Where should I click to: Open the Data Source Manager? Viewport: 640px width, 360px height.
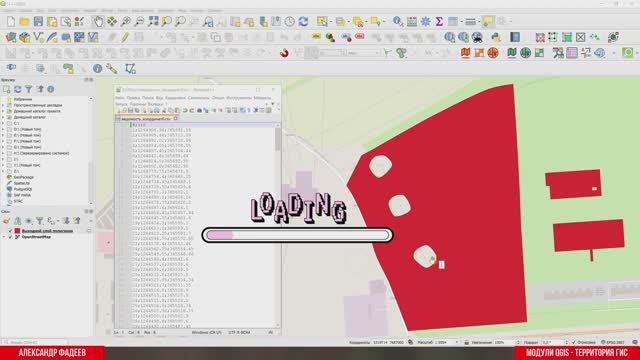point(11,37)
